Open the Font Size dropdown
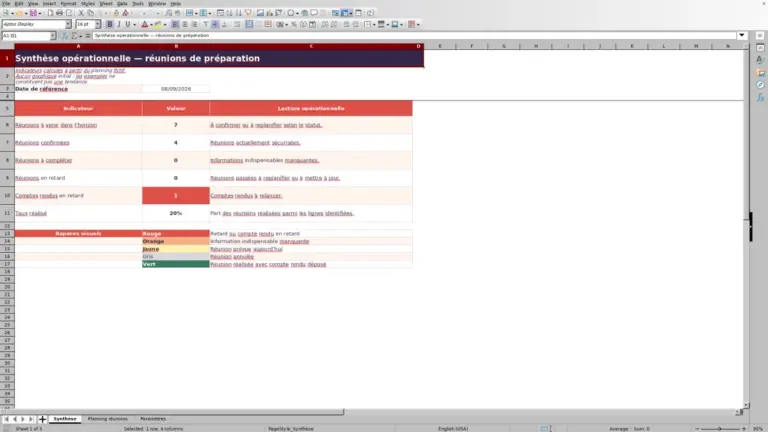Image resolution: width=768 pixels, height=432 pixels. [x=97, y=24]
